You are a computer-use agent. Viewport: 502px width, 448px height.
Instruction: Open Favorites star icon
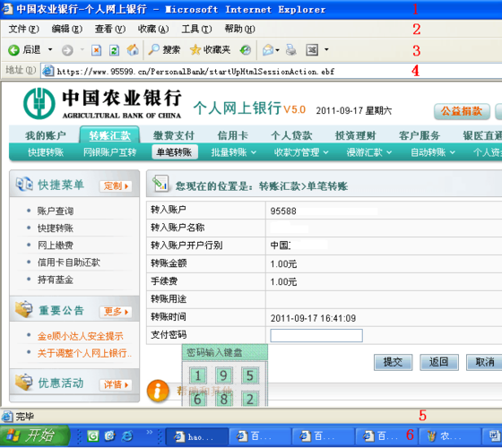[x=195, y=49]
